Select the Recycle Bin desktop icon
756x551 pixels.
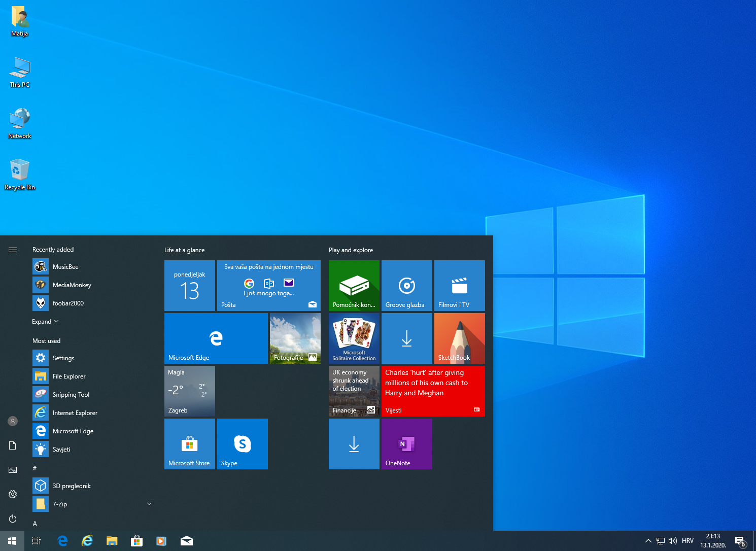click(20, 175)
